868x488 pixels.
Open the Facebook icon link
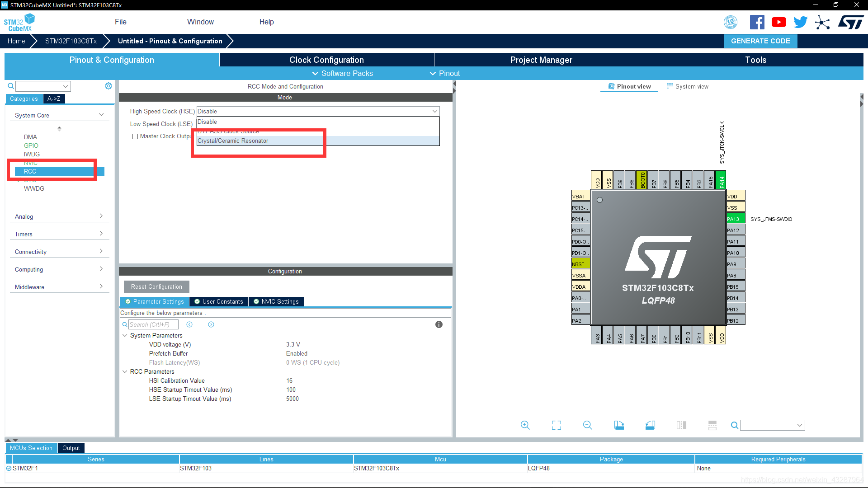pyautogui.click(x=757, y=22)
